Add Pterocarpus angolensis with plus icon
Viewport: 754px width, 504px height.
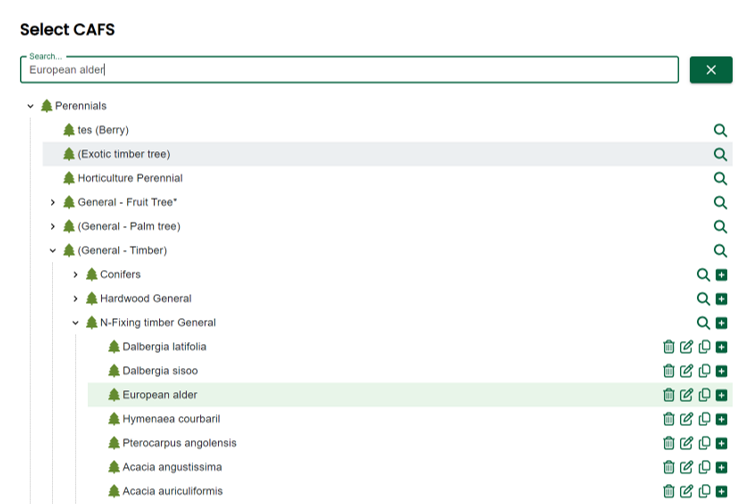721,443
